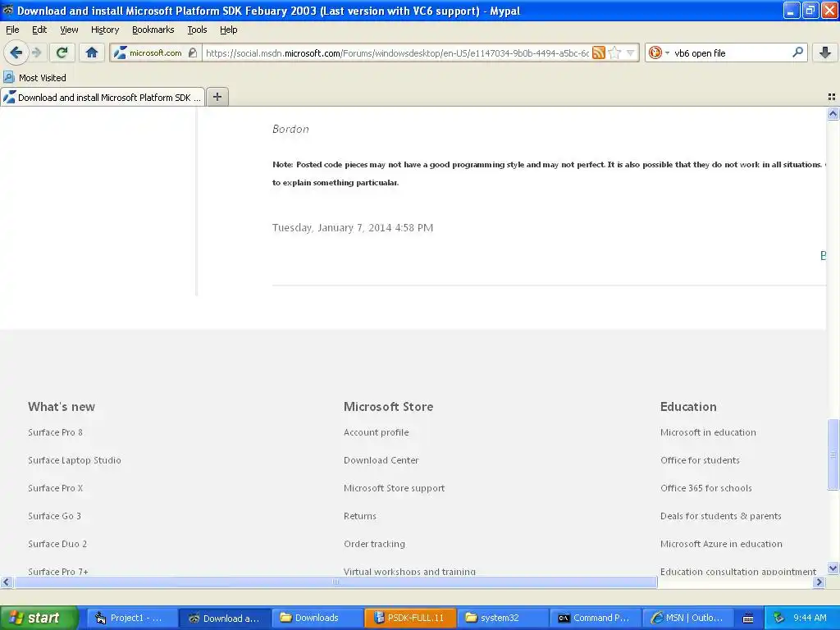Go back with the Back arrow button
This screenshot has width=840, height=630.
(x=16, y=52)
